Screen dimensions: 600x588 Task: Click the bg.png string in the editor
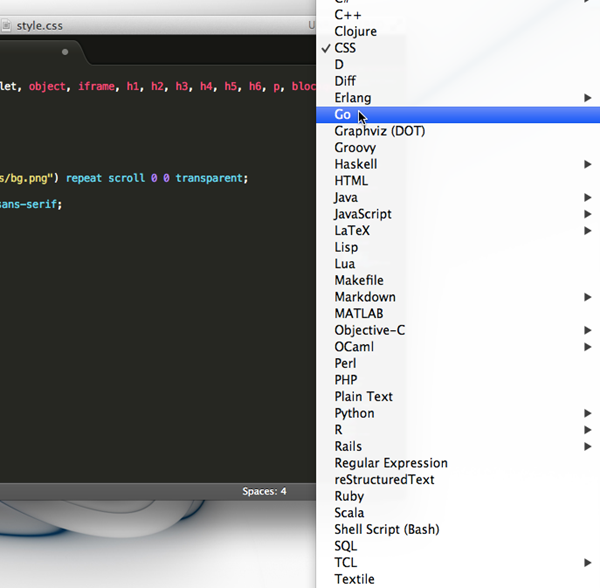[28, 178]
